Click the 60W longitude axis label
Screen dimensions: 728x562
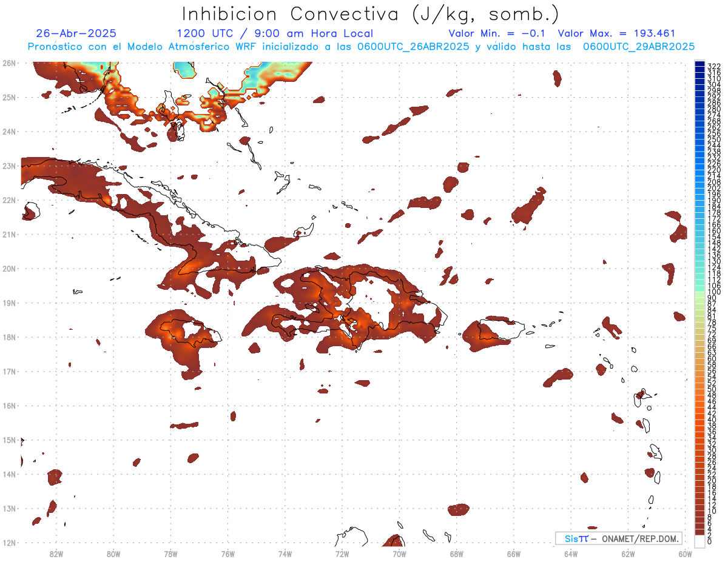[x=686, y=553]
